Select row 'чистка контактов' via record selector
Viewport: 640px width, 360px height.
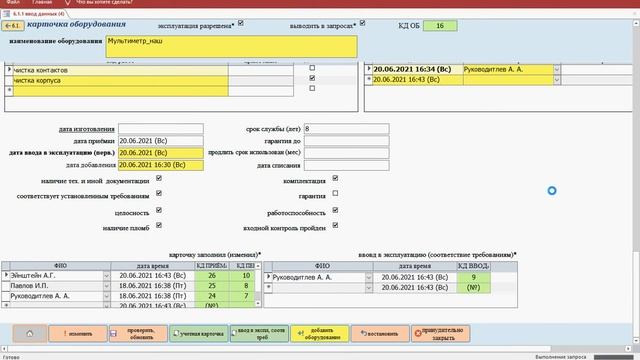[9, 70]
